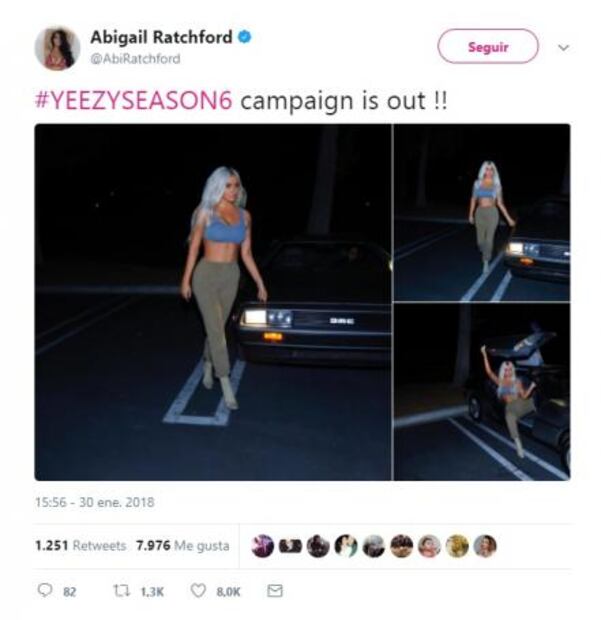This screenshot has height=620, width=601.
Task: Click the first liker avatar in row
Action: (x=262, y=546)
